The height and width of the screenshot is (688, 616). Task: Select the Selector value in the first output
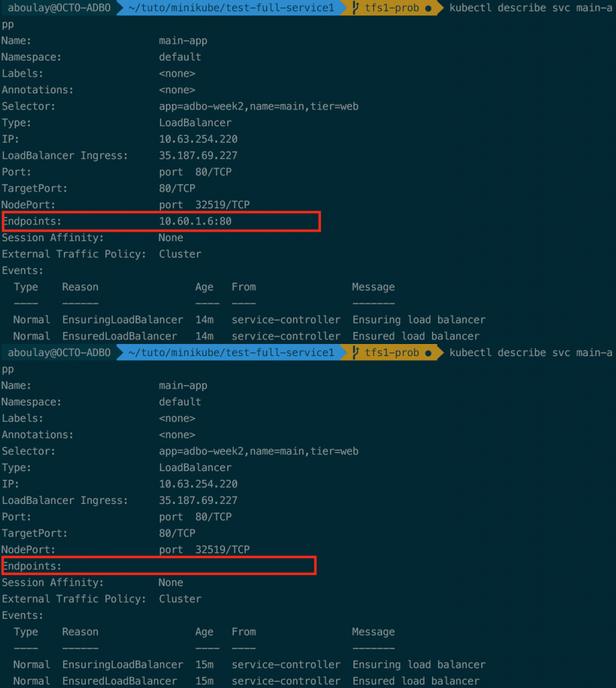(x=259, y=107)
